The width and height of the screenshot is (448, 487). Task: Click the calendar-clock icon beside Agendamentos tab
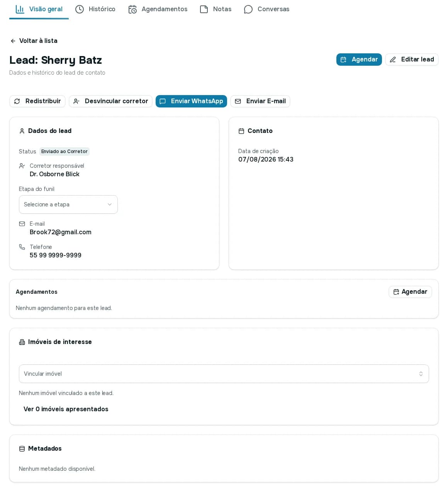(132, 9)
